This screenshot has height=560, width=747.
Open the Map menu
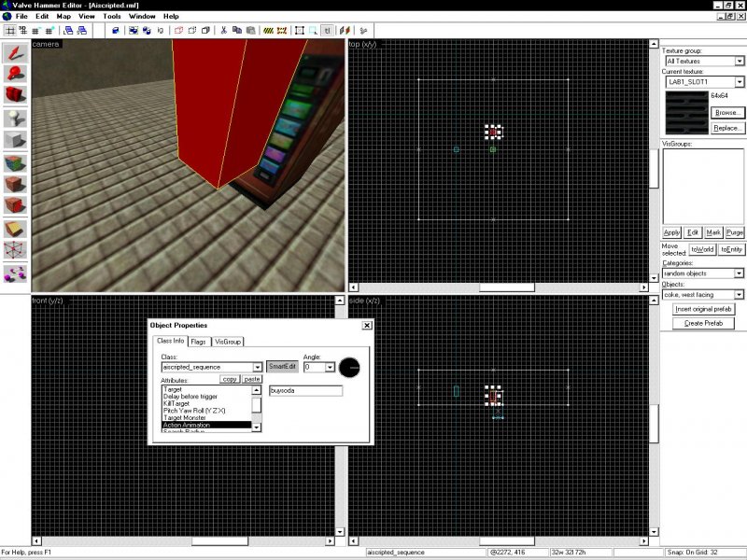point(63,16)
